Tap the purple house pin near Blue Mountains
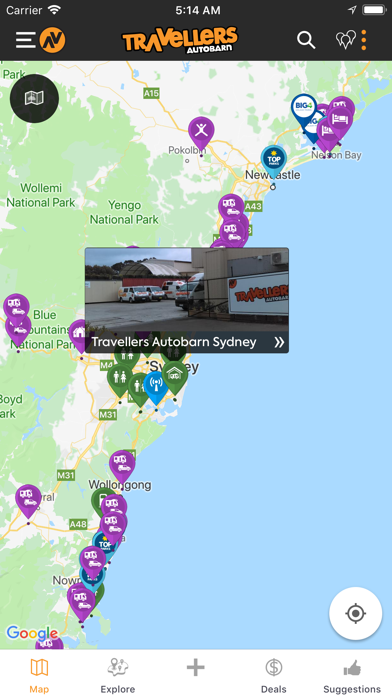Screen dimensions: 392x696 [x=78, y=334]
